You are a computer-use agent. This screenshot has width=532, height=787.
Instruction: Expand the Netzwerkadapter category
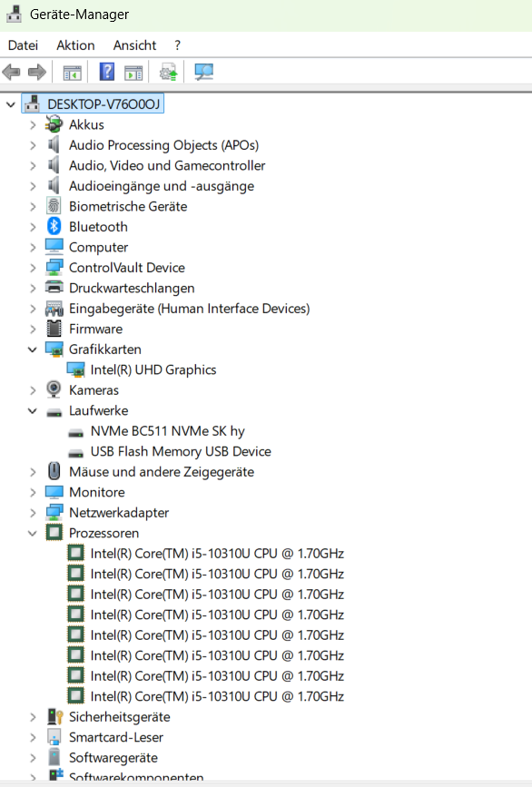pos(33,513)
